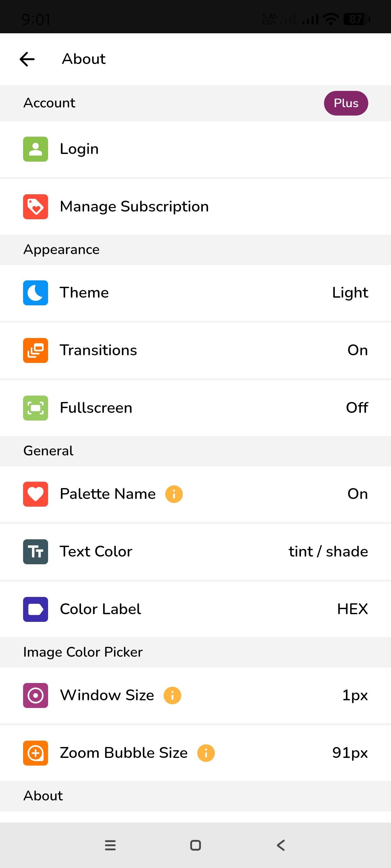Image resolution: width=391 pixels, height=868 pixels.
Task: Tap Zoom Bubble Size info icon
Action: 206,753
